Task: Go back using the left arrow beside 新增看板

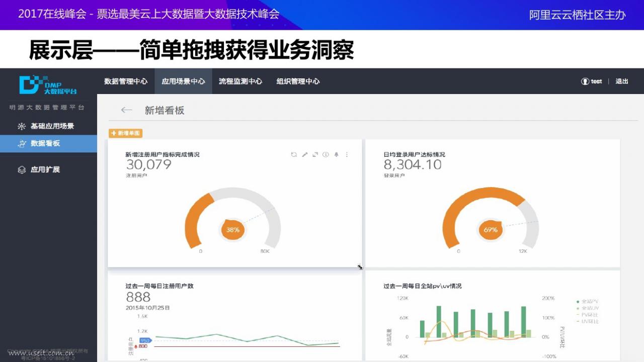Action: pyautogui.click(x=127, y=110)
